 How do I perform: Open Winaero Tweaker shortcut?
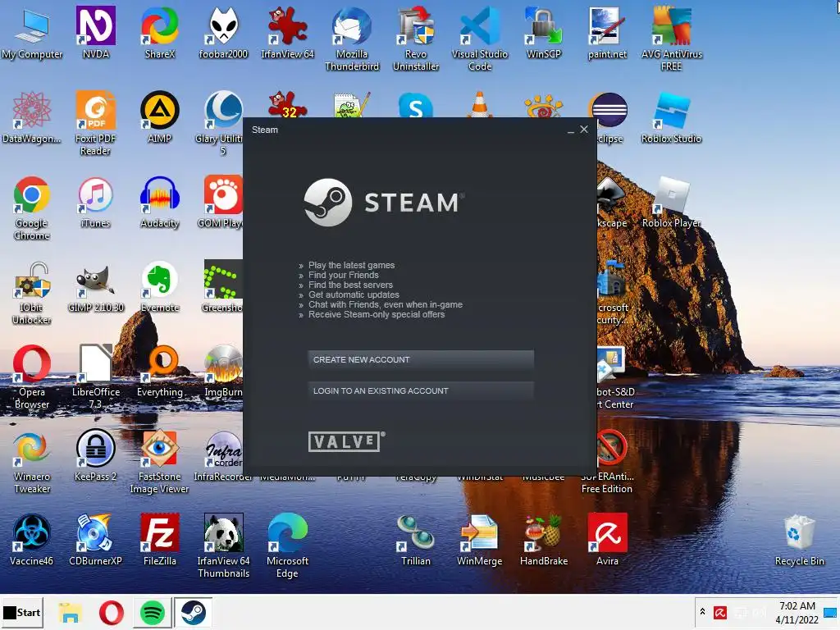pyautogui.click(x=32, y=462)
